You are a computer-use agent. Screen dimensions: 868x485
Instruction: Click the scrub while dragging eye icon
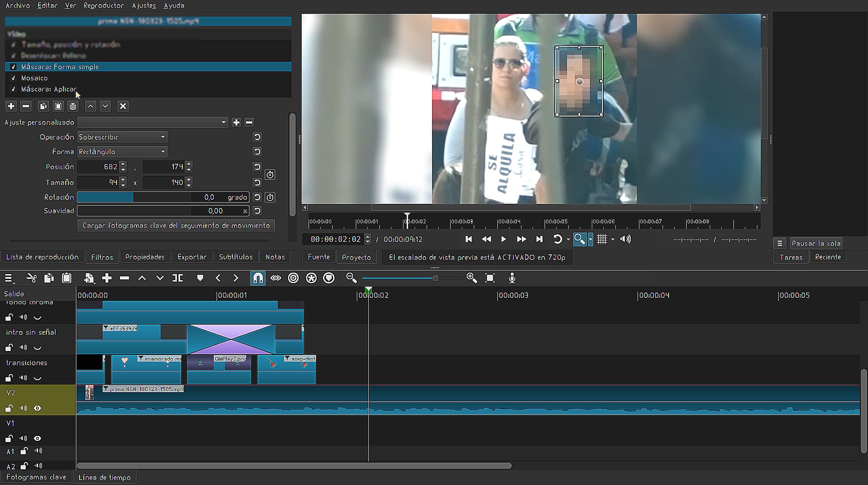(276, 278)
